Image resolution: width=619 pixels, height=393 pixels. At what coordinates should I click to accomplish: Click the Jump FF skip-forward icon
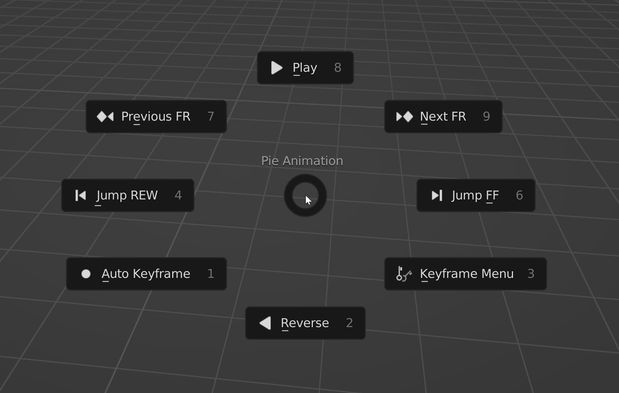[x=437, y=195]
